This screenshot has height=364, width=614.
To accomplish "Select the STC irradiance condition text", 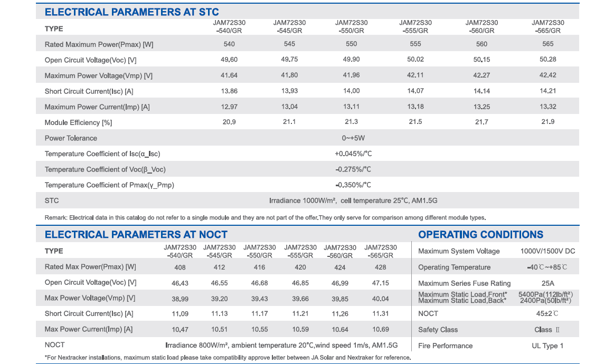I will point(353,201).
